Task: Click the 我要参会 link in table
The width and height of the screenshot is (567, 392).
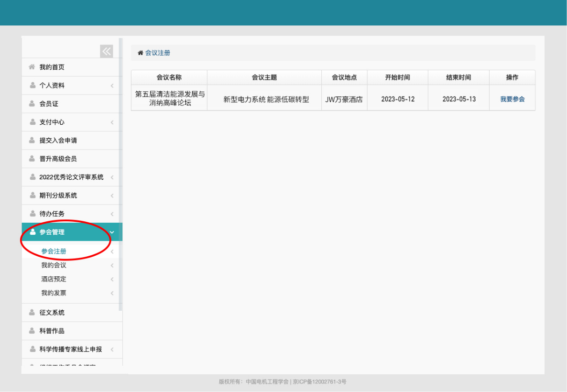Action: 512,99
